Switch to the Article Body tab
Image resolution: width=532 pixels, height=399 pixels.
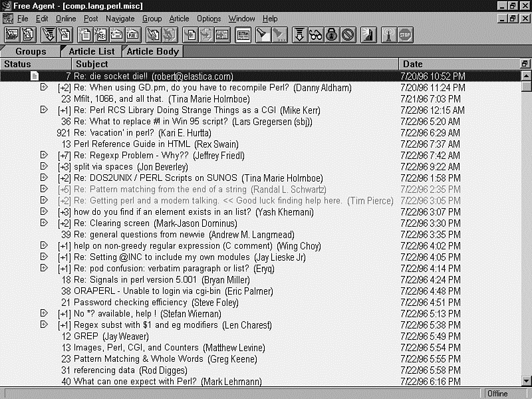pyautogui.click(x=153, y=51)
